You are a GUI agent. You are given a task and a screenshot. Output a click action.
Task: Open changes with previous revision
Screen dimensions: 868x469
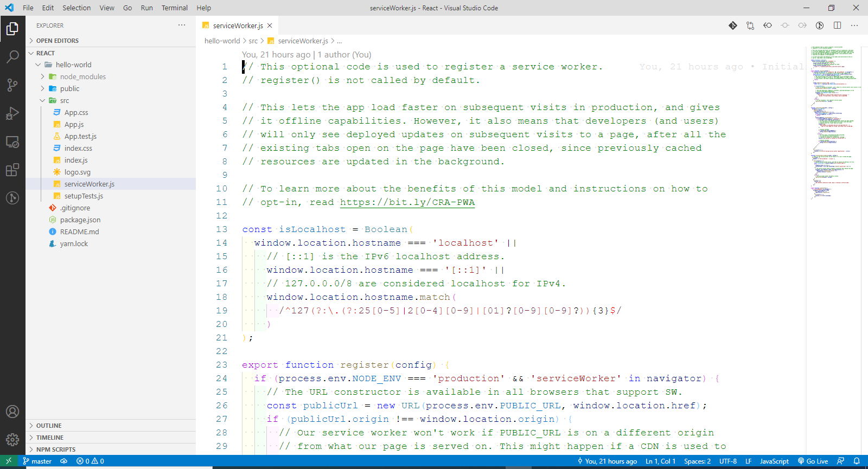click(x=768, y=25)
